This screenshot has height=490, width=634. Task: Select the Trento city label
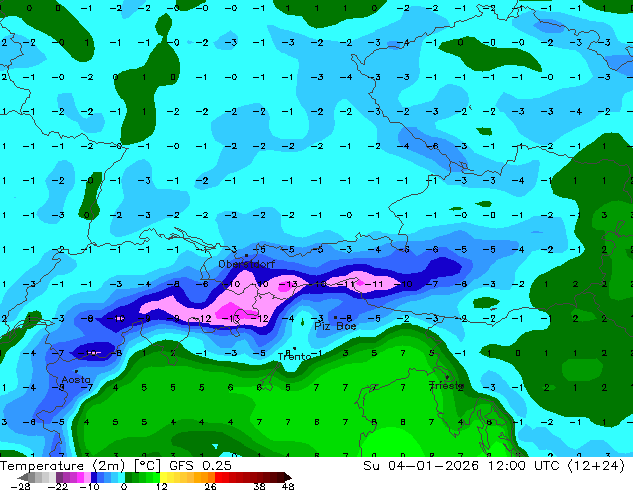click(x=294, y=357)
